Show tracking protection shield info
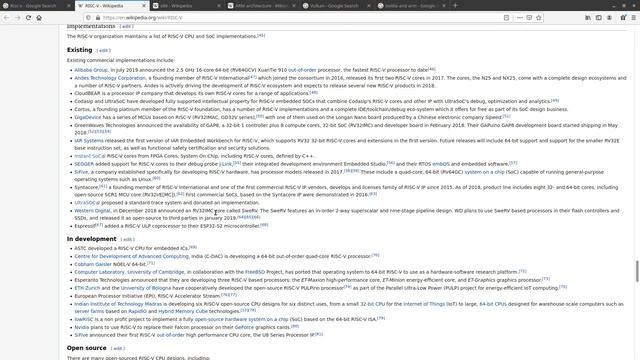This screenshot has width=640, height=360. (88, 18)
